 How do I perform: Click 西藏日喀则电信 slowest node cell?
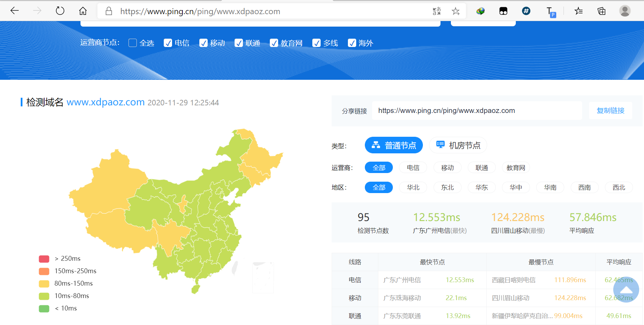pyautogui.click(x=514, y=280)
